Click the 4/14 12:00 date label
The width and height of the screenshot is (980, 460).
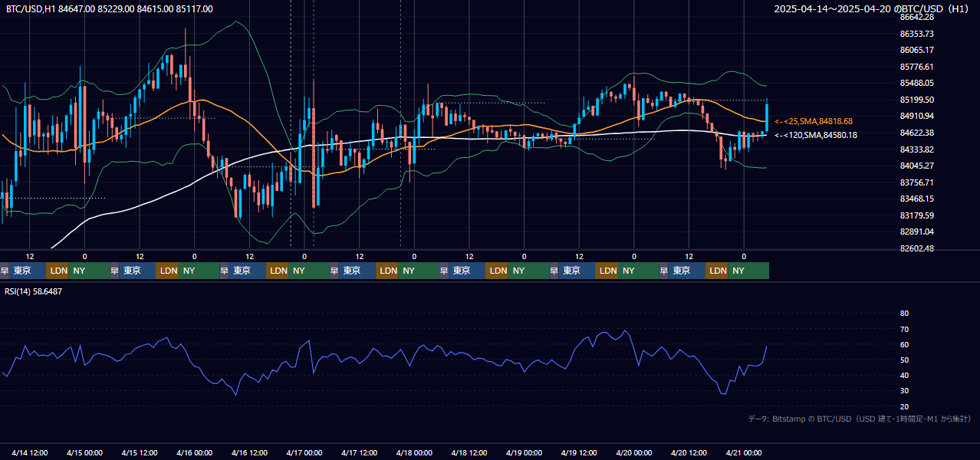30,453
